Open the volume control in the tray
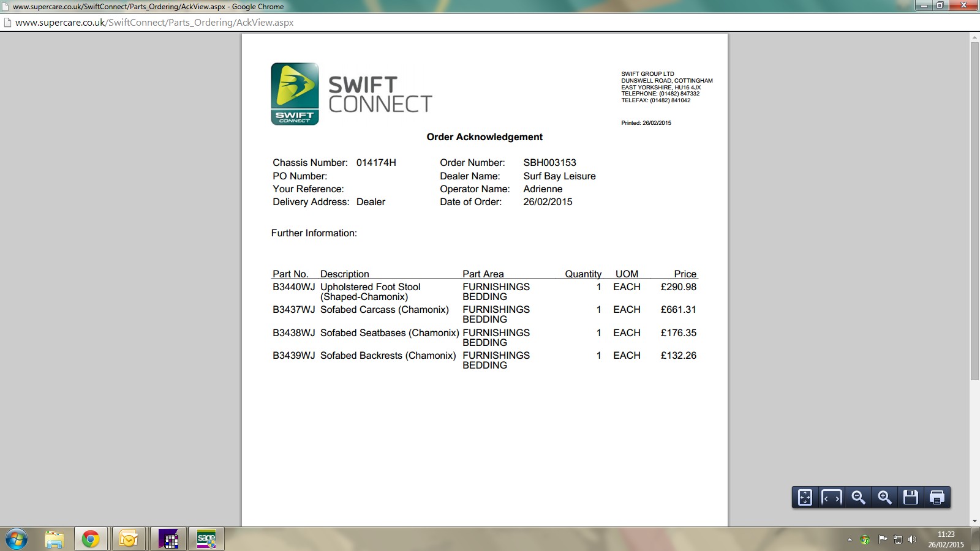Viewport: 980px width, 551px height. [x=913, y=539]
